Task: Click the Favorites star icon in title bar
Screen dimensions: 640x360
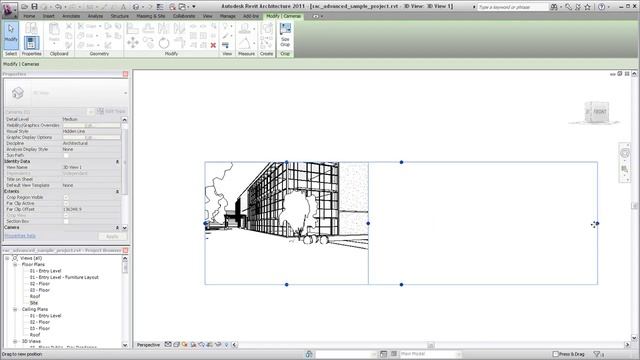Action: click(x=587, y=7)
